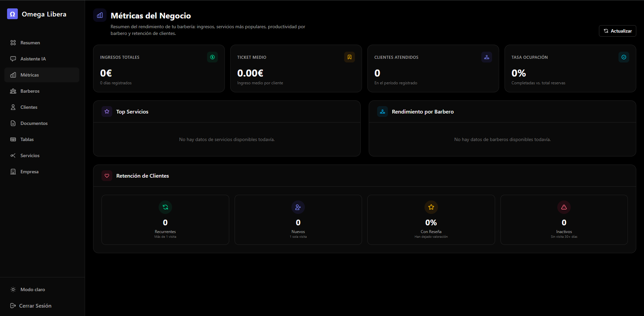Click the 'Han dejado valoración' label
This screenshot has height=316, width=644.
(431, 237)
